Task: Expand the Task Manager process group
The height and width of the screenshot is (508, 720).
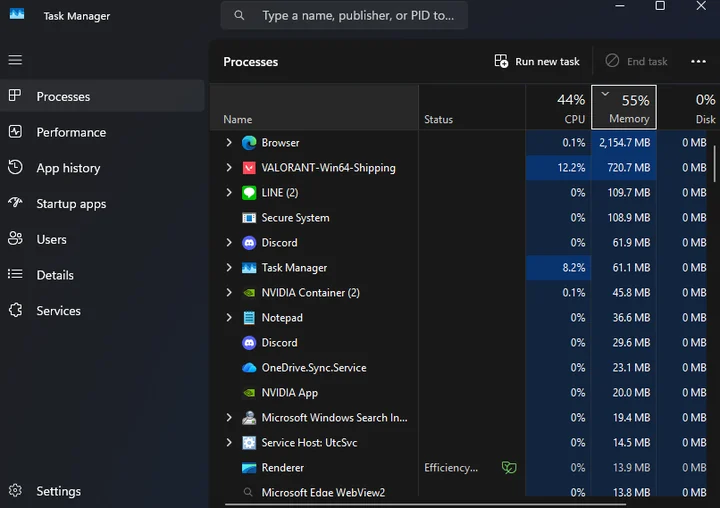Action: (229, 268)
